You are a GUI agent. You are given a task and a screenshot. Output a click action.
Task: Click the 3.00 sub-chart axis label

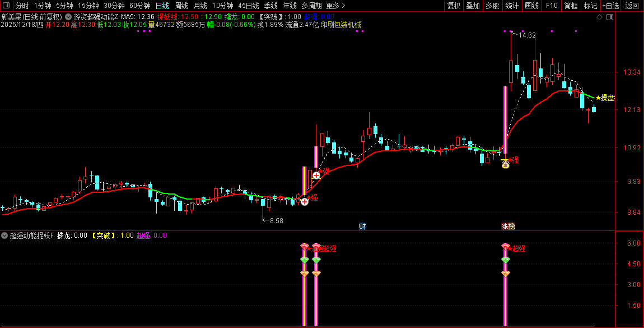(x=633, y=284)
